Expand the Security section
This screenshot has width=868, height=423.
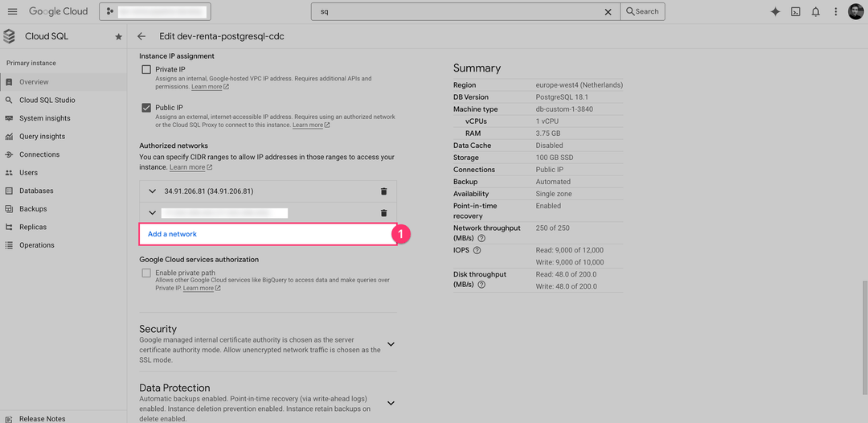pyautogui.click(x=391, y=344)
